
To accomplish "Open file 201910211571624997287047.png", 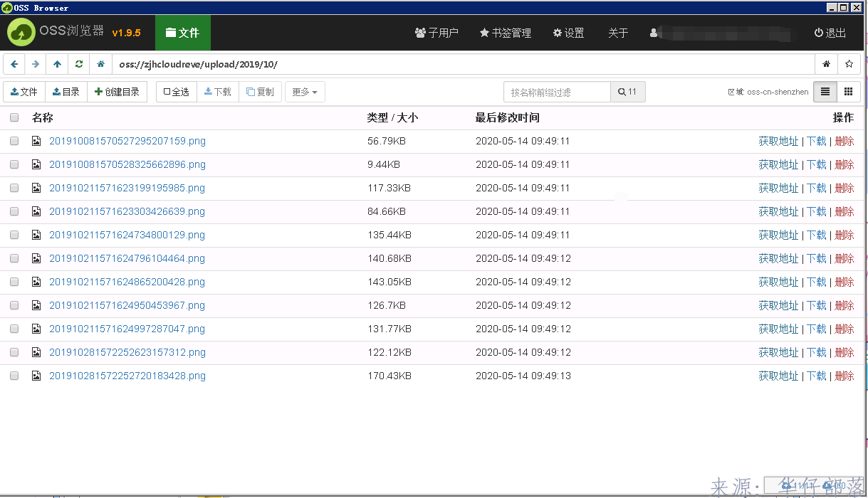I will (x=127, y=329).
